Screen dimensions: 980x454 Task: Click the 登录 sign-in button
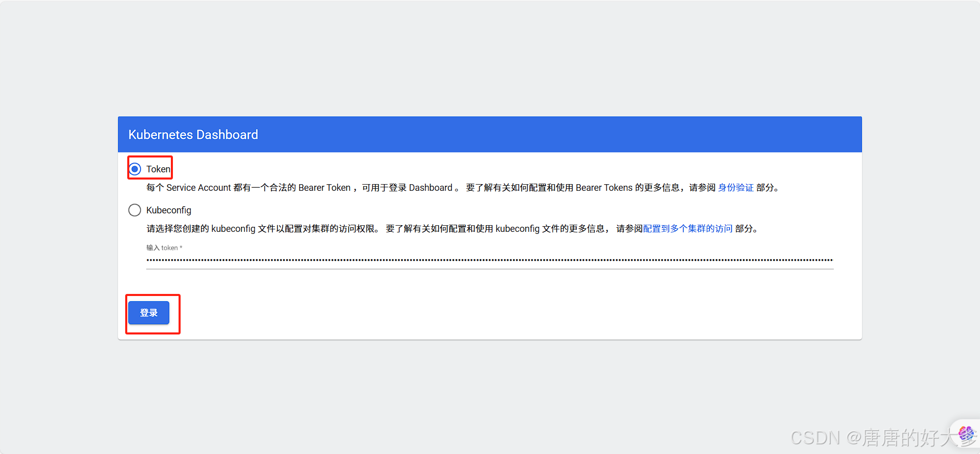click(x=149, y=313)
